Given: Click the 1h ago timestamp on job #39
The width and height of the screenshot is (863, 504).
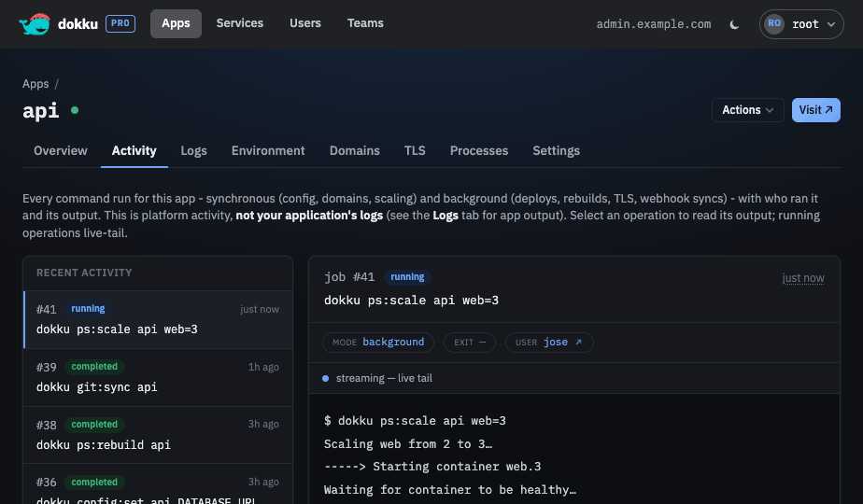Looking at the screenshot, I should [263, 367].
